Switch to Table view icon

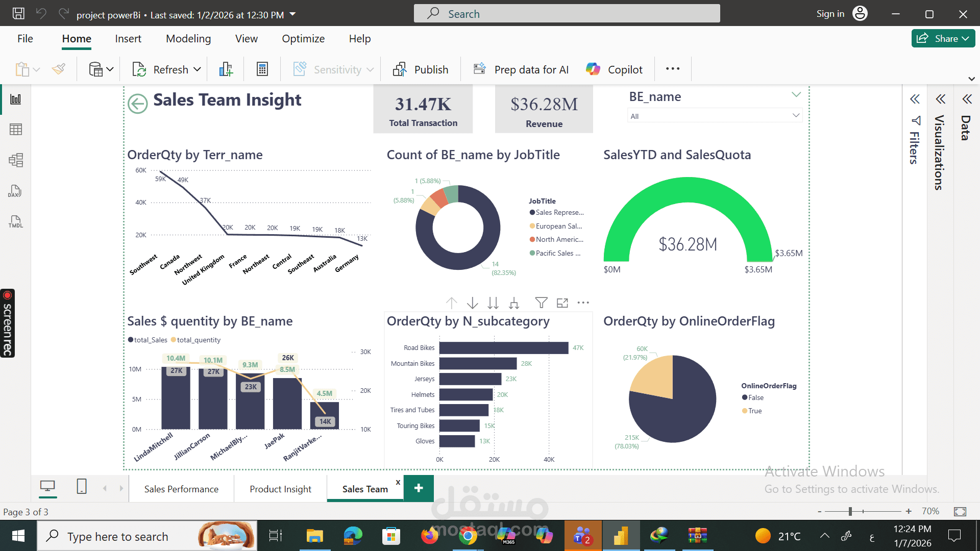pos(16,130)
